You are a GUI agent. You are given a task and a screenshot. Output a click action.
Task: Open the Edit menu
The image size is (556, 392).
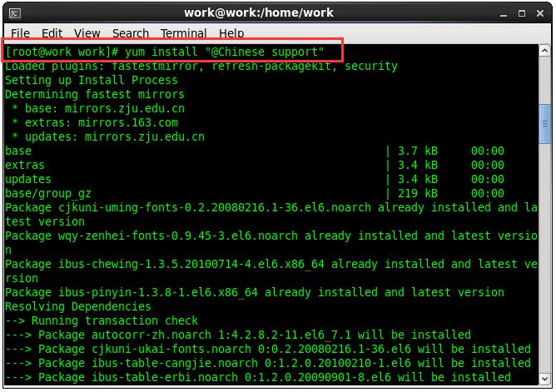[52, 33]
